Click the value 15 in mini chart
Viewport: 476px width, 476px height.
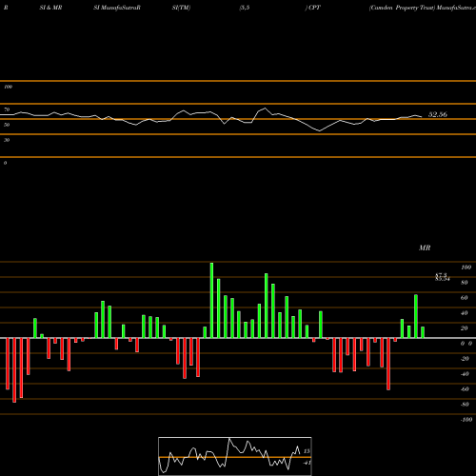tap(307, 451)
